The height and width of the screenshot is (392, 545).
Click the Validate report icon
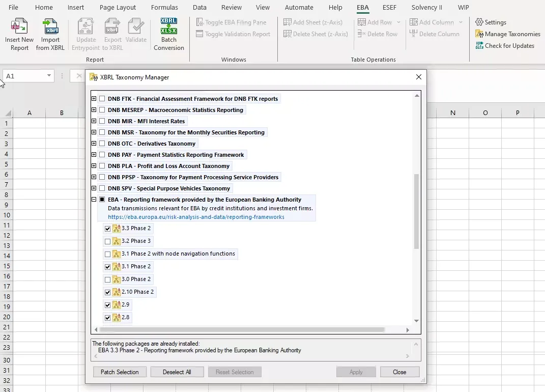[x=136, y=26]
